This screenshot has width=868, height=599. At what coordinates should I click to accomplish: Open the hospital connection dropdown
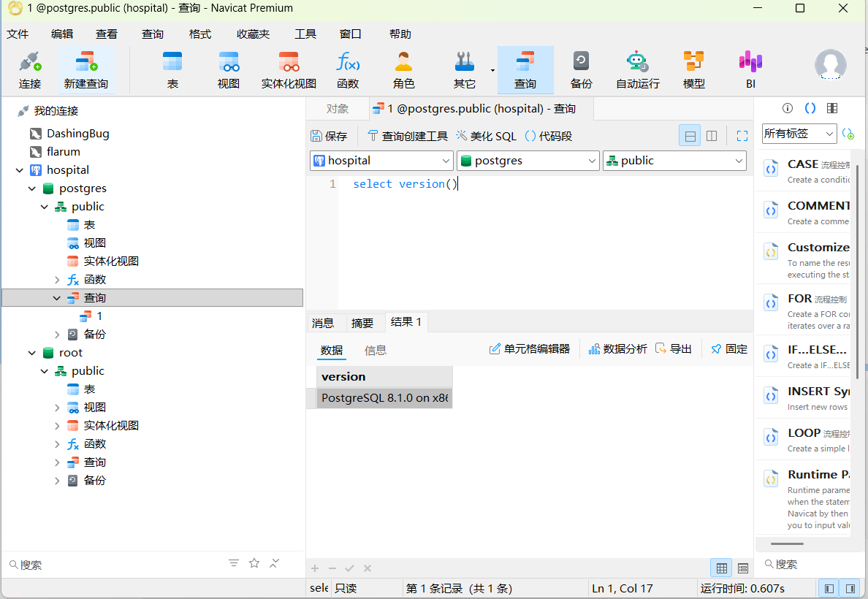click(x=381, y=161)
